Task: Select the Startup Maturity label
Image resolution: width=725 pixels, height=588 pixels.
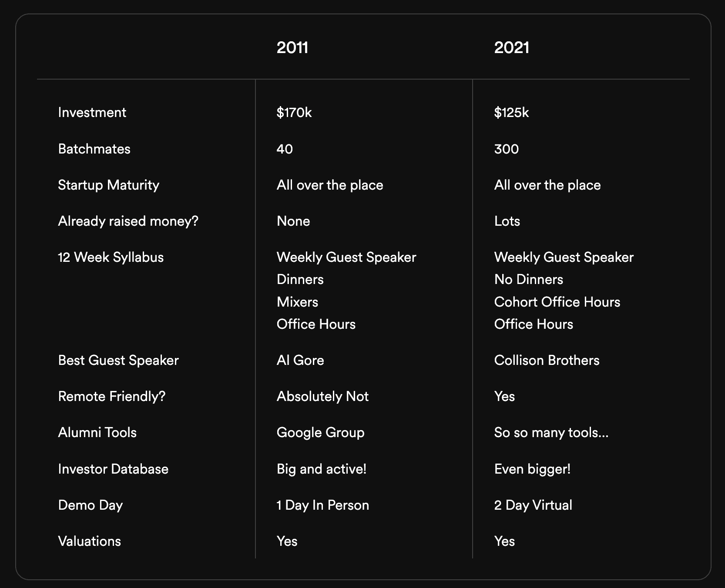Action: click(x=108, y=185)
